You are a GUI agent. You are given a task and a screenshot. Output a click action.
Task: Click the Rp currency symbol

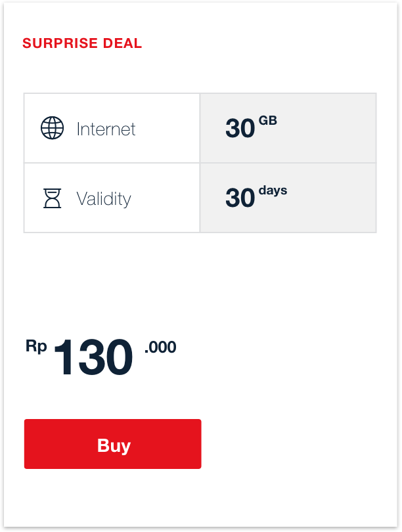(36, 345)
